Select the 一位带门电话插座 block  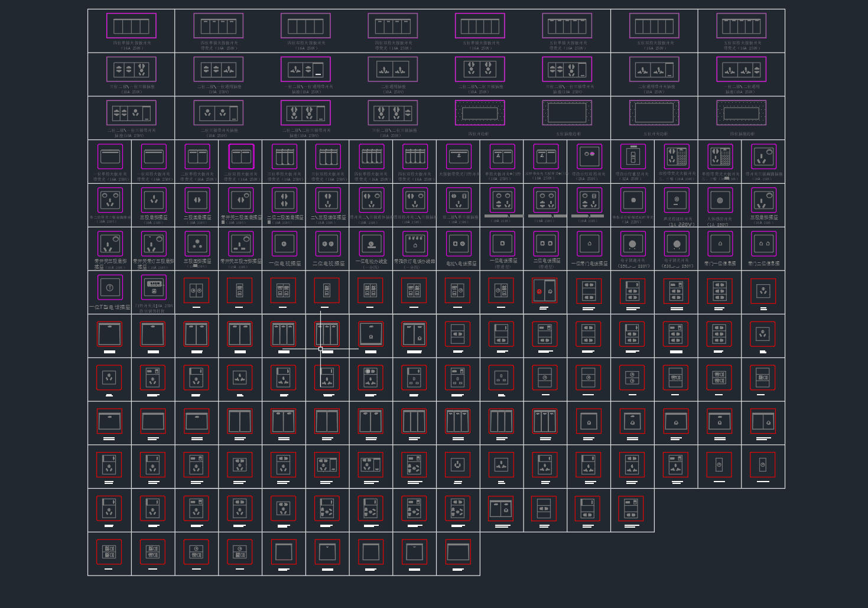(x=589, y=243)
